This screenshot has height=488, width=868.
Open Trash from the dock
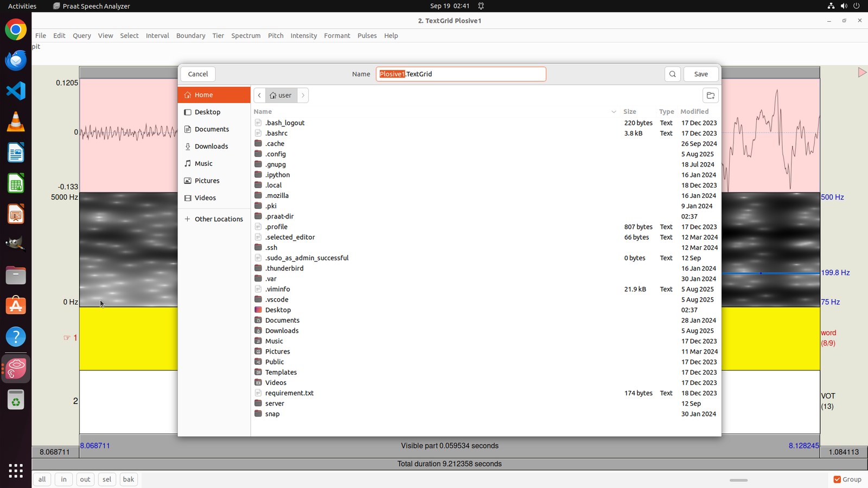point(16,400)
